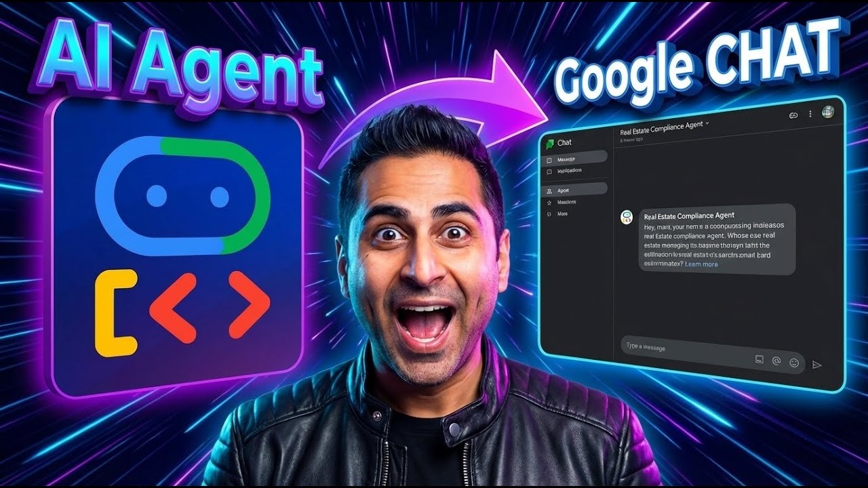
Task: Click the @ mention icon
Action: (x=777, y=361)
